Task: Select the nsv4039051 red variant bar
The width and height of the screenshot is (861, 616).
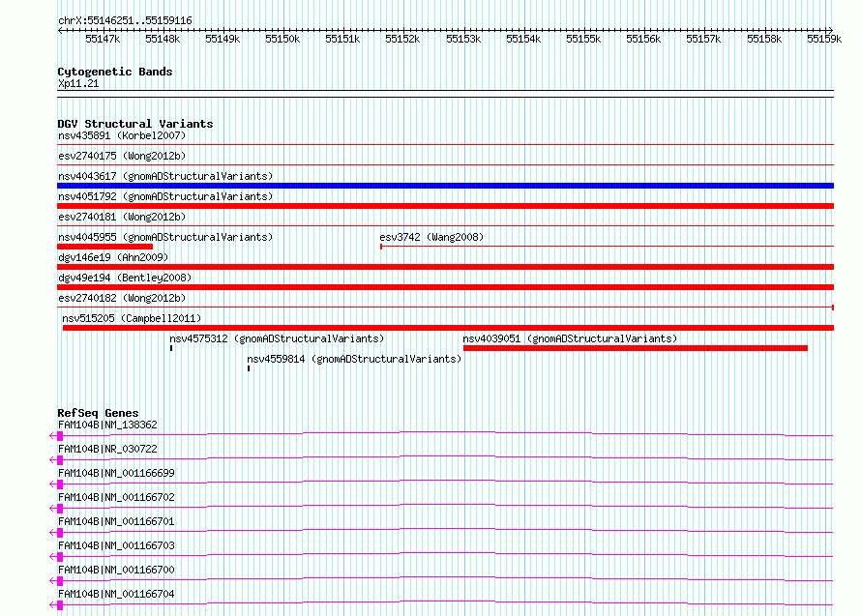Action: coord(636,348)
